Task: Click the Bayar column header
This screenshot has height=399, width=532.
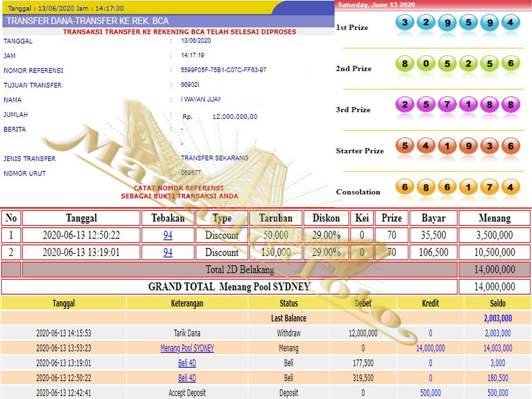Action: 434,218
